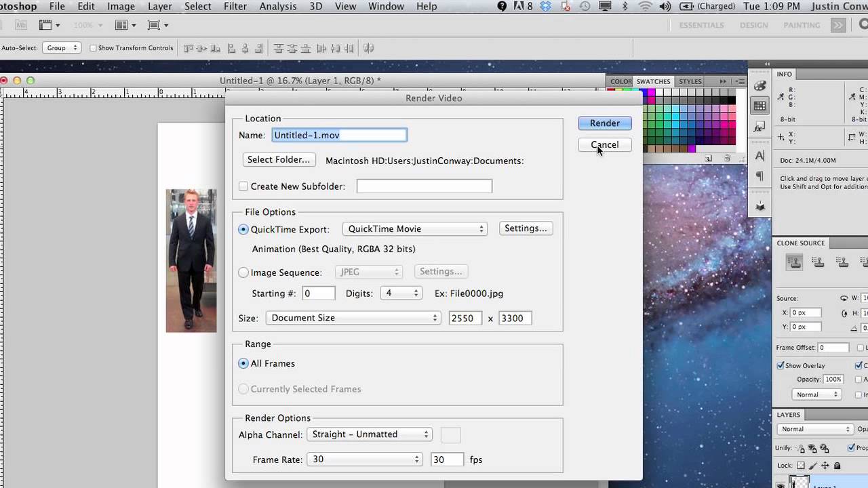Open Digits dropdown showing 4

pos(401,293)
